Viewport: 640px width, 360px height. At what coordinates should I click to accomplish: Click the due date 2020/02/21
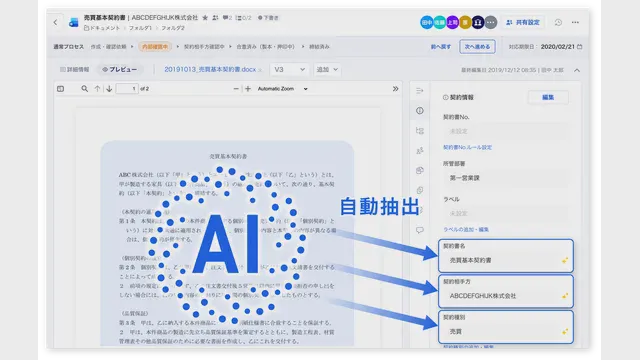[x=558, y=47]
